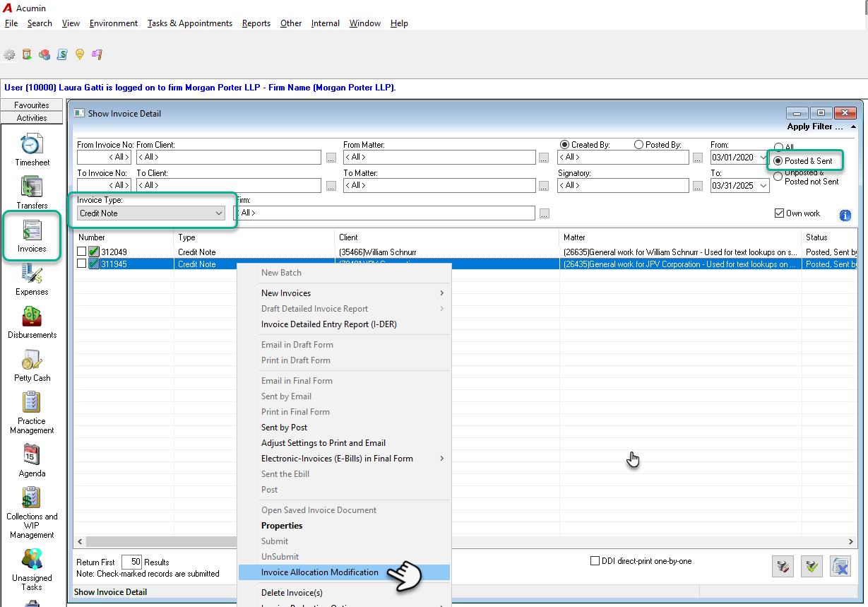Select the Posted & Sent radio button
The image size is (868, 607).
pos(778,161)
